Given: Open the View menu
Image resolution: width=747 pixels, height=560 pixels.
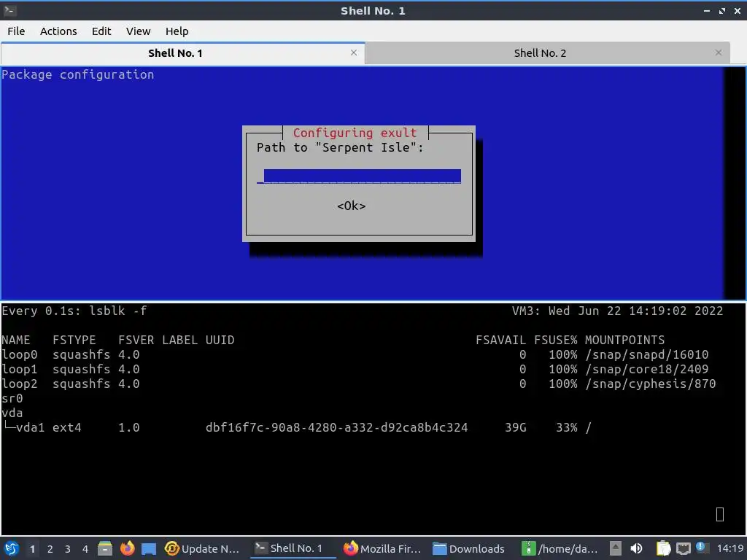Looking at the screenshot, I should [x=138, y=31].
